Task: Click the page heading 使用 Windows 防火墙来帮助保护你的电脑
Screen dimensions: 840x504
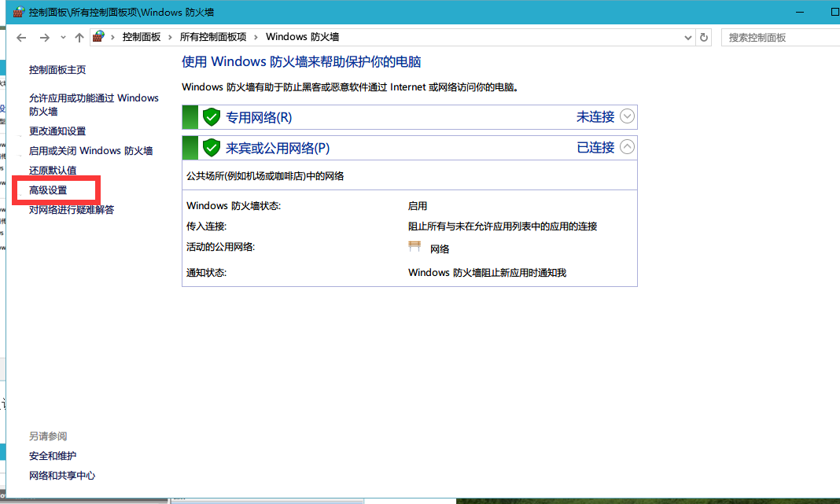Action: [301, 61]
